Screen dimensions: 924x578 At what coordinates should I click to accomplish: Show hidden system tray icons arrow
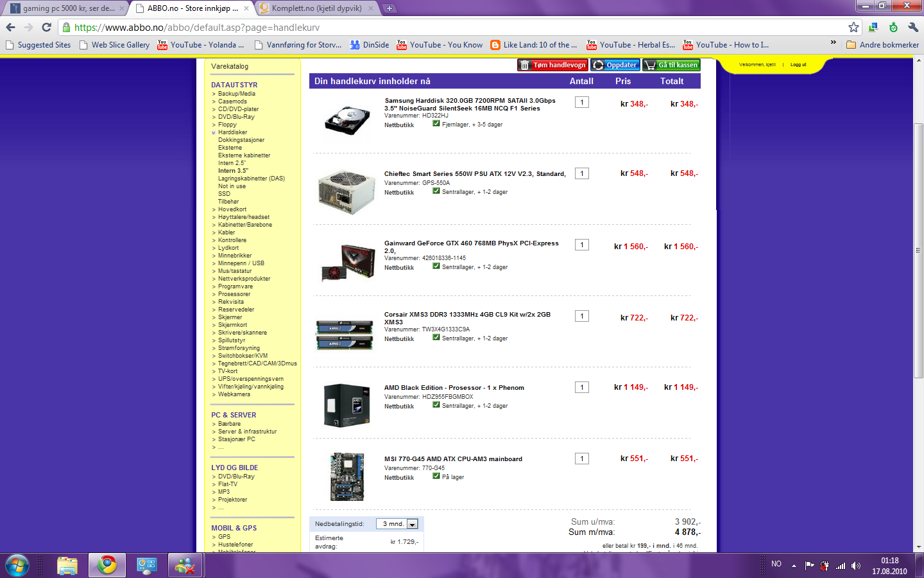[x=794, y=566]
